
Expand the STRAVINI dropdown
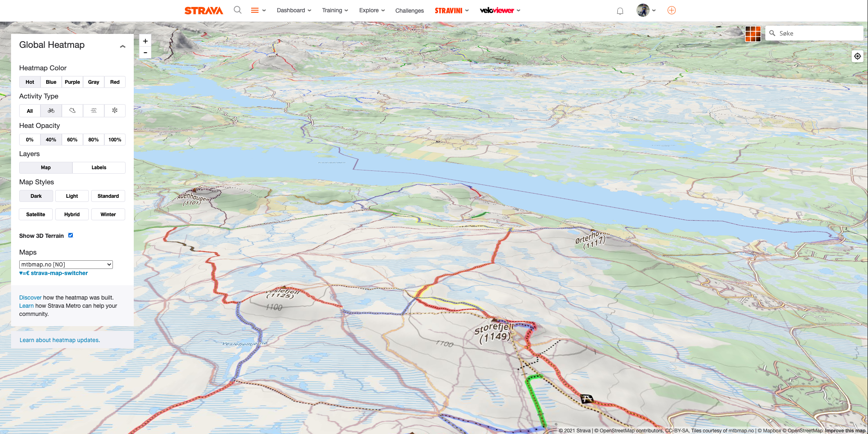pos(452,11)
